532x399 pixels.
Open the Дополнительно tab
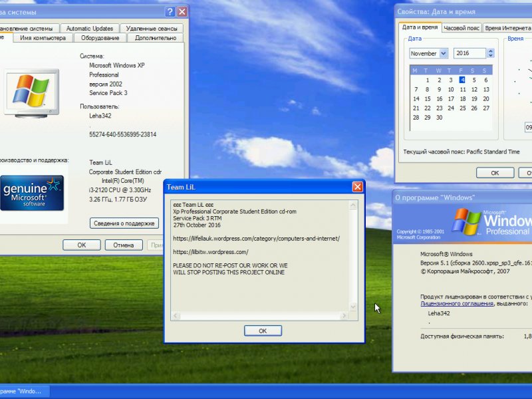(156, 38)
